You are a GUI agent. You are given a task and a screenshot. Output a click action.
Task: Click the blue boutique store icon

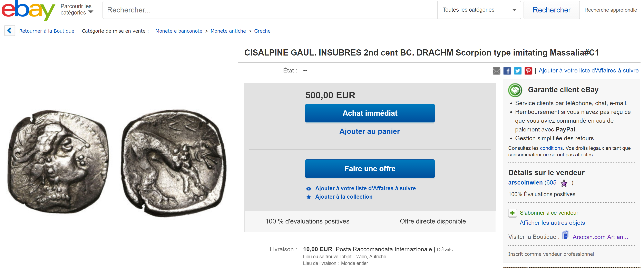(565, 236)
